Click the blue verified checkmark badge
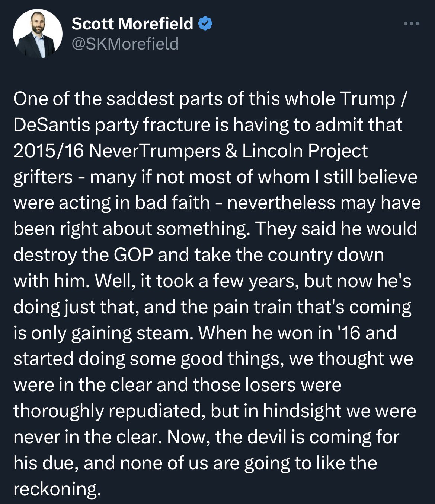The height and width of the screenshot is (504, 435). pyautogui.click(x=205, y=24)
